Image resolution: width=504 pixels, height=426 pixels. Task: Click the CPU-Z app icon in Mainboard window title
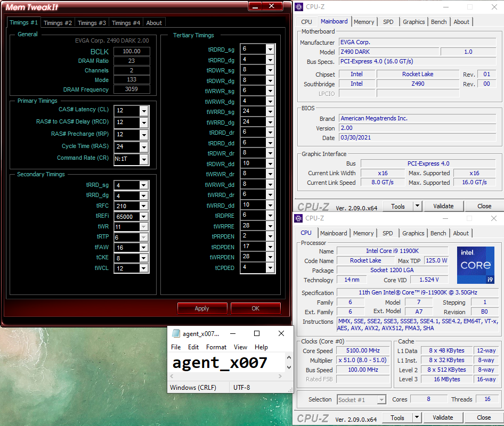point(299,7)
